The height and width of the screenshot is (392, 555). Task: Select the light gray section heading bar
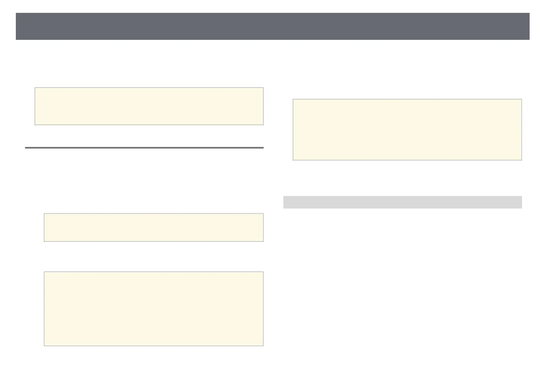[402, 202]
